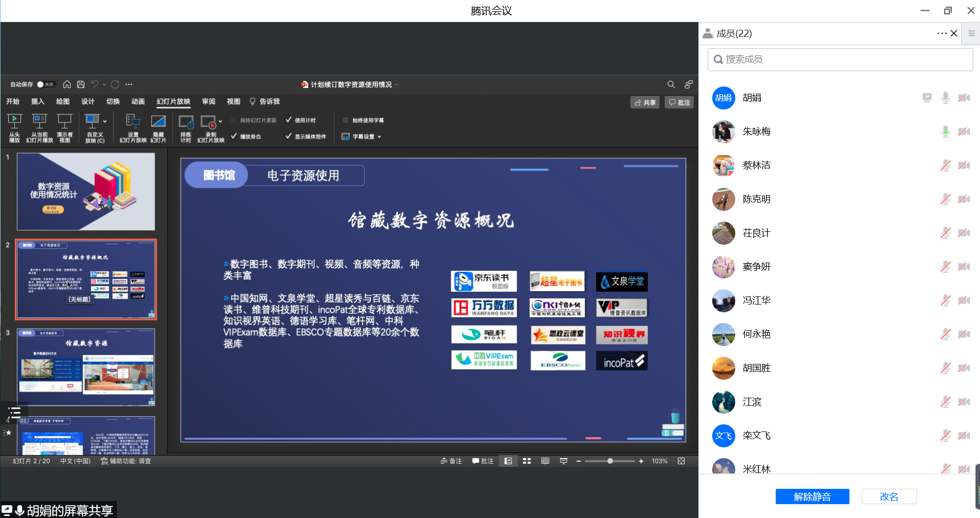Switch to slide sorter view in status bar

pyautogui.click(x=527, y=461)
